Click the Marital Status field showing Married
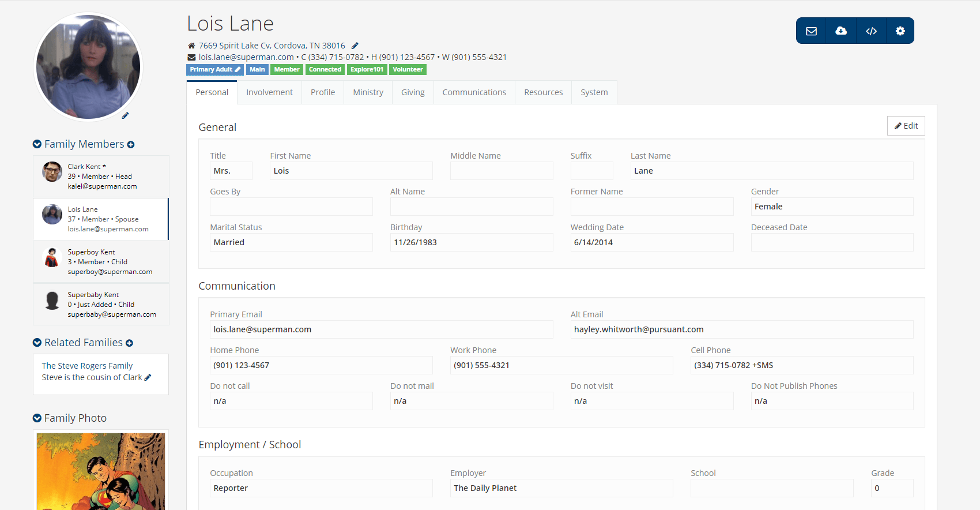The image size is (980, 510). coord(291,242)
